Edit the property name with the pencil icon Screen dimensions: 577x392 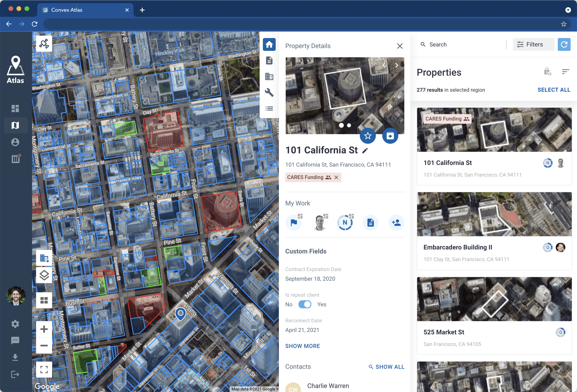(x=365, y=151)
